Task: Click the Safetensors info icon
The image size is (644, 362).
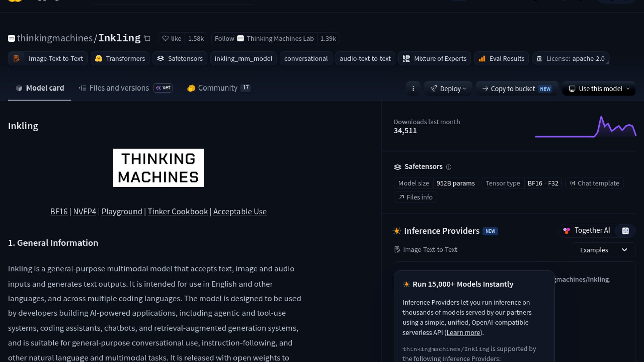Action: (449, 167)
